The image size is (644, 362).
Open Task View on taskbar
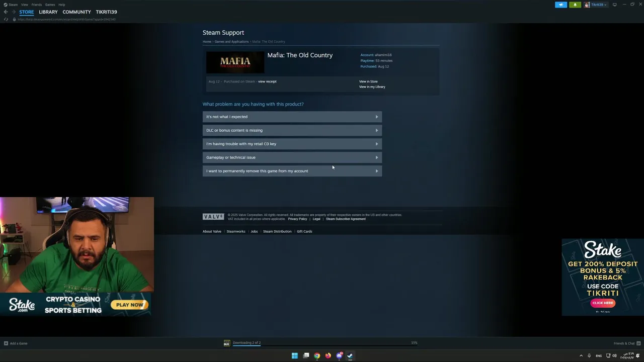tap(306, 355)
